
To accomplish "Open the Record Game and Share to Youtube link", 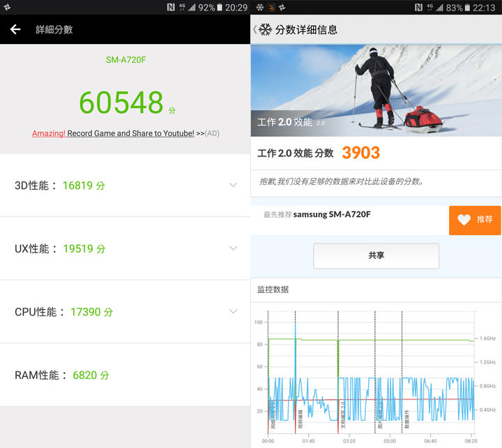I will point(130,133).
